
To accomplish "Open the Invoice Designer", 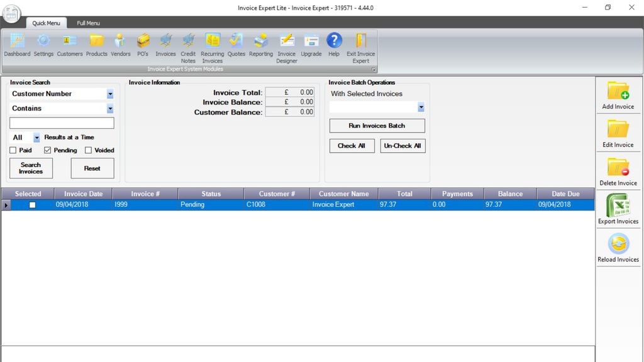I will (286, 44).
